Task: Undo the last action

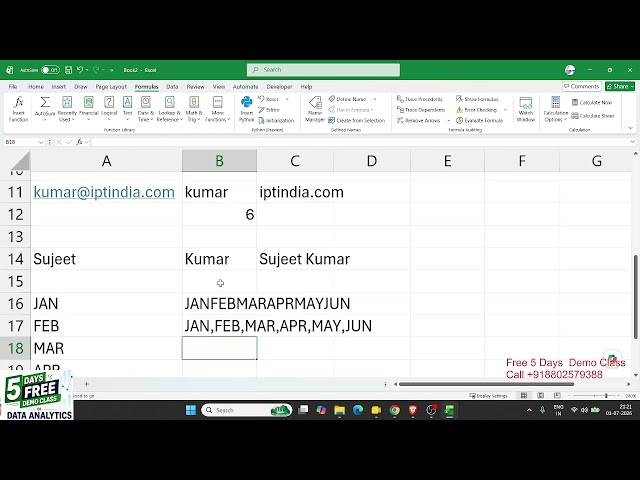Action: (80, 70)
